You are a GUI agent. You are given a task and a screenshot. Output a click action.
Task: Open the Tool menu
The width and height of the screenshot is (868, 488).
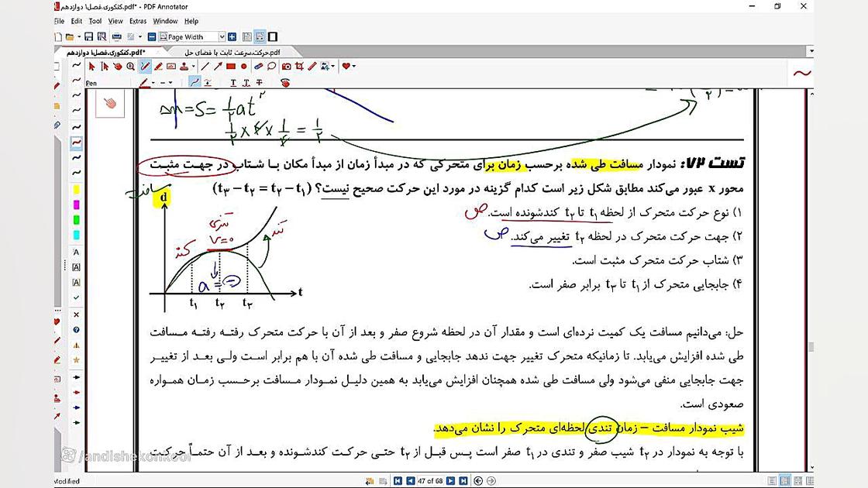coord(95,21)
